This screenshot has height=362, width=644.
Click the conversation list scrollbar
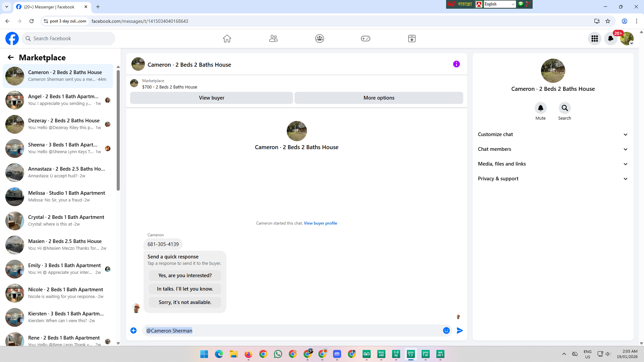click(118, 130)
